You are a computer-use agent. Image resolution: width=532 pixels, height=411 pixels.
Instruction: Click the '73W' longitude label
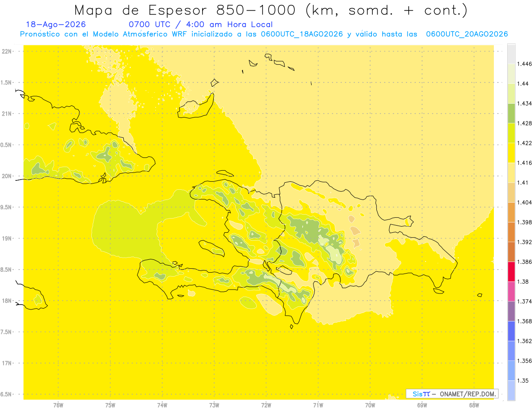(x=214, y=405)
